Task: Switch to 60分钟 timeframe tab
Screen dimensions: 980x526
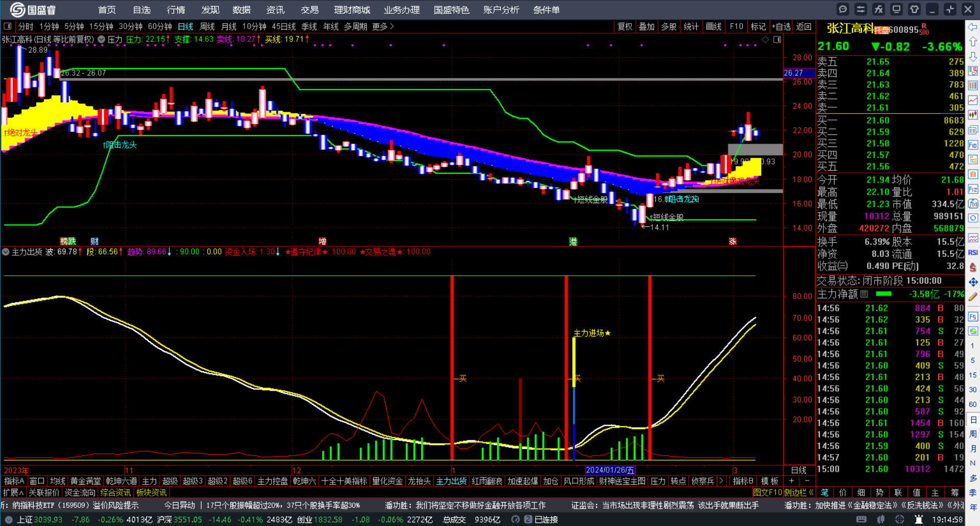Action: [160, 27]
